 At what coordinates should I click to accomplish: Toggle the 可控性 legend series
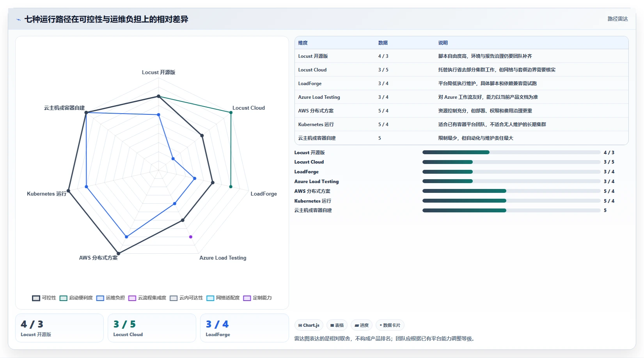click(x=44, y=298)
